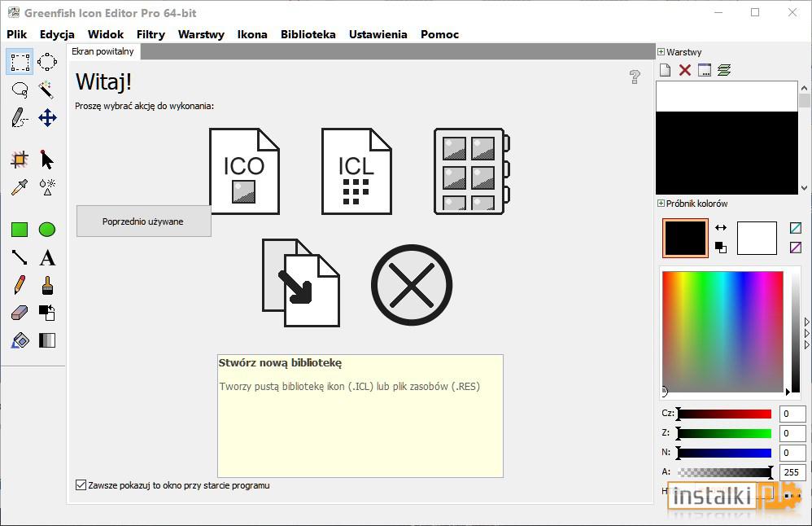Open the Plik menu
Image resolution: width=812 pixels, height=526 pixels.
click(16, 34)
